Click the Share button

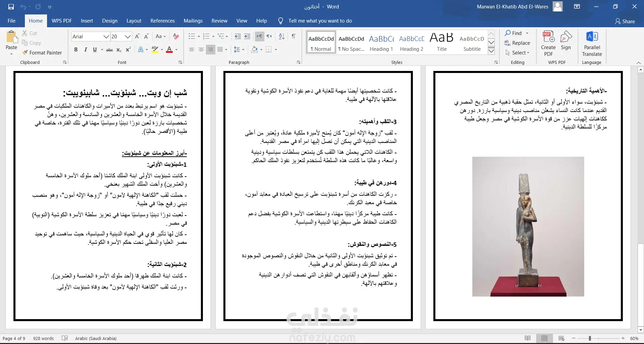625,21
